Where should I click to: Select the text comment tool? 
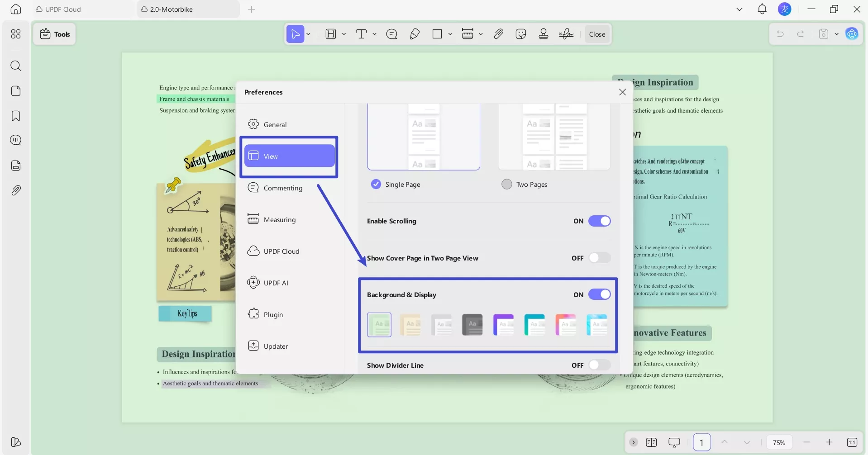[x=361, y=34]
